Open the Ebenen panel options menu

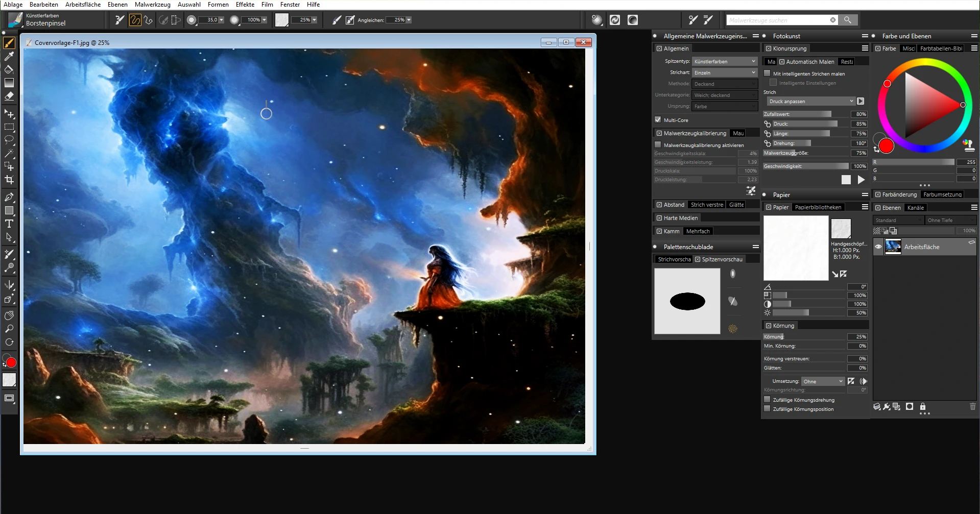[974, 208]
